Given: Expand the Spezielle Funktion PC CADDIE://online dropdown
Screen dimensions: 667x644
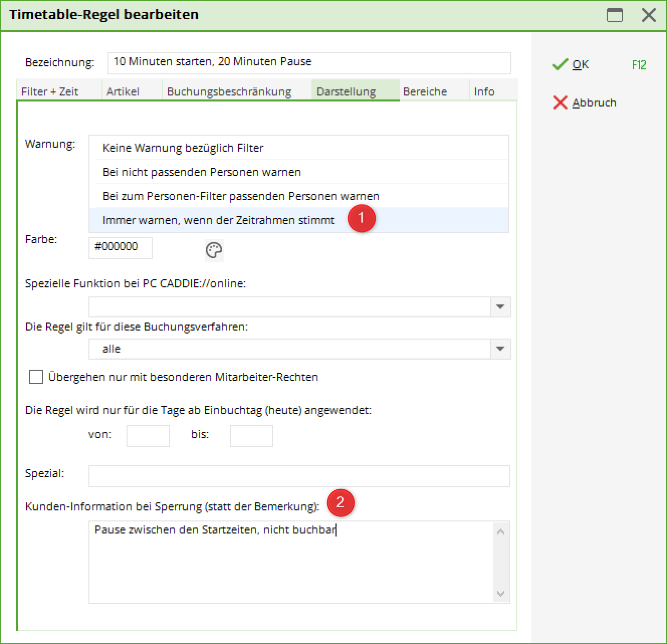Looking at the screenshot, I should tap(500, 306).
